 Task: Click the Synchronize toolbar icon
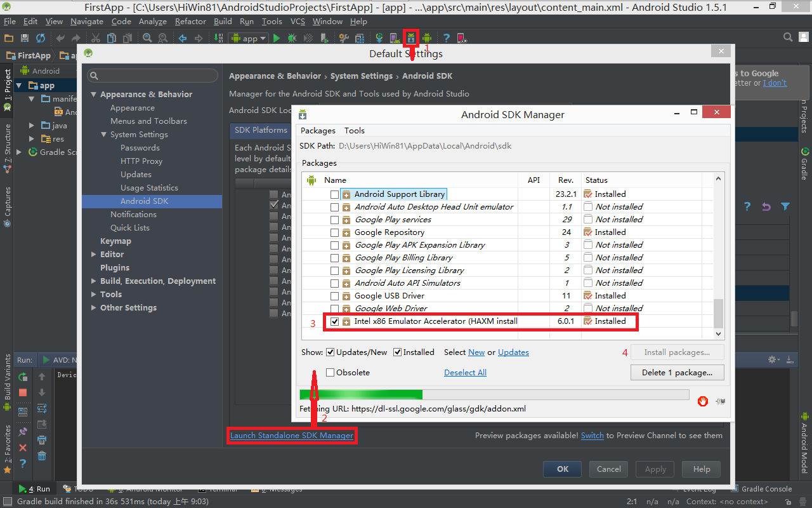(41, 39)
